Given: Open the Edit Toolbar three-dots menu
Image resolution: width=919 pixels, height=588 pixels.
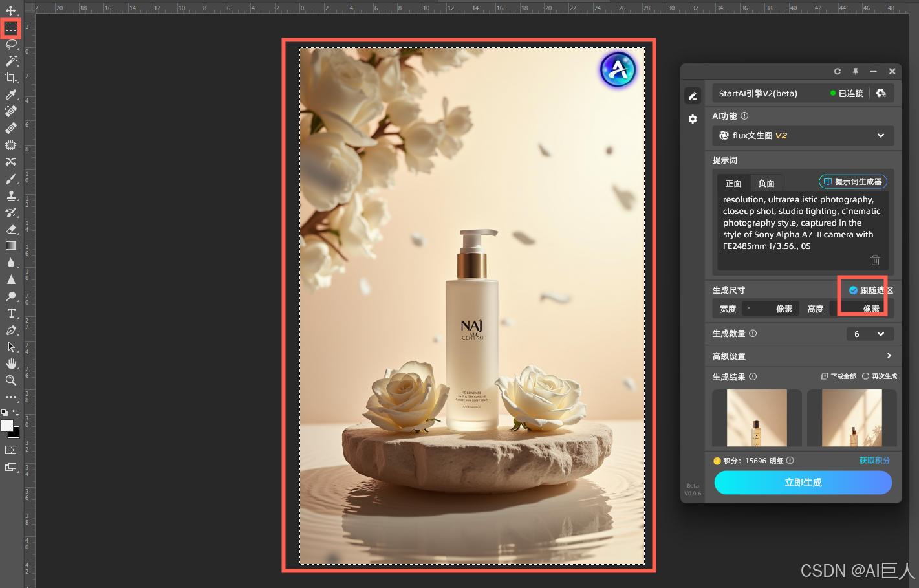Looking at the screenshot, I should [11, 397].
